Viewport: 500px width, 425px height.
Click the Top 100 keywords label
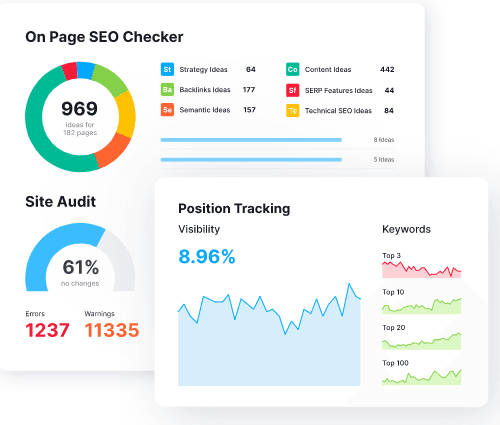coord(395,363)
